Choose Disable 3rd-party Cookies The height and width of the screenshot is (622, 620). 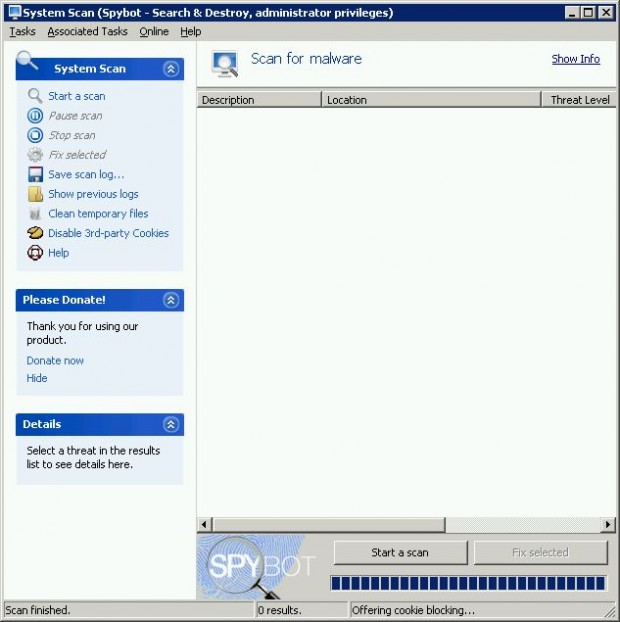pos(108,233)
